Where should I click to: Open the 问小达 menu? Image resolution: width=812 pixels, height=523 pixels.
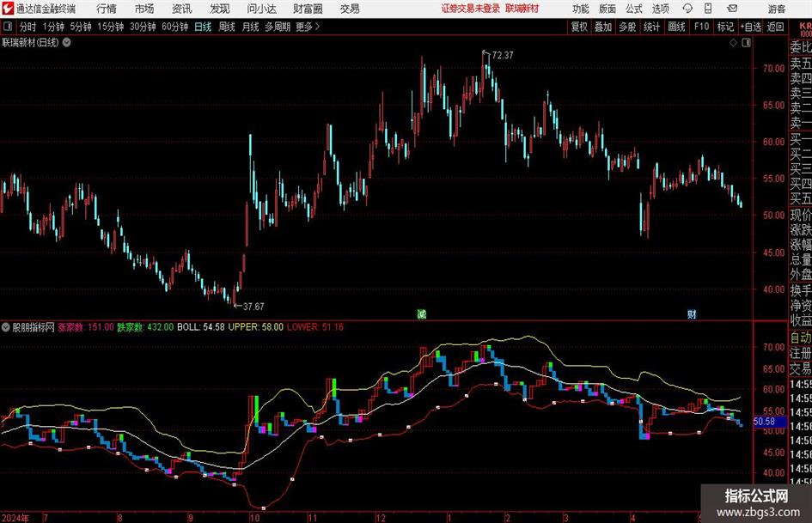(x=261, y=9)
